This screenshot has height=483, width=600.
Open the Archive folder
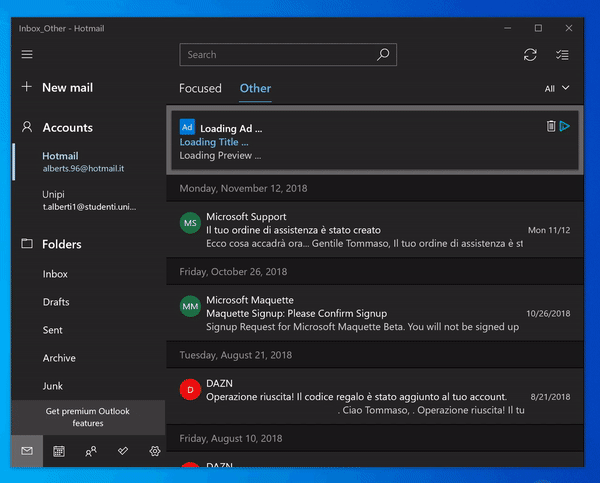(x=59, y=358)
